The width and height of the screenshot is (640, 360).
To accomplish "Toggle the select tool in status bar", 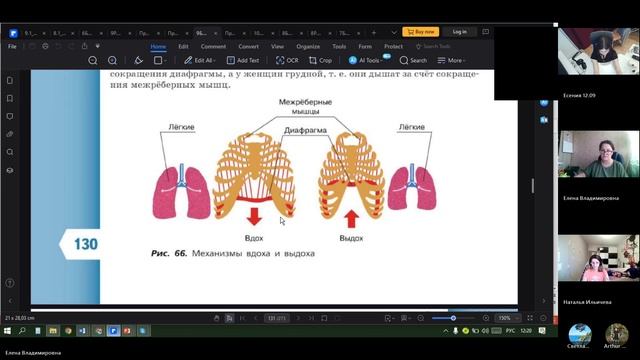I will click(229, 318).
